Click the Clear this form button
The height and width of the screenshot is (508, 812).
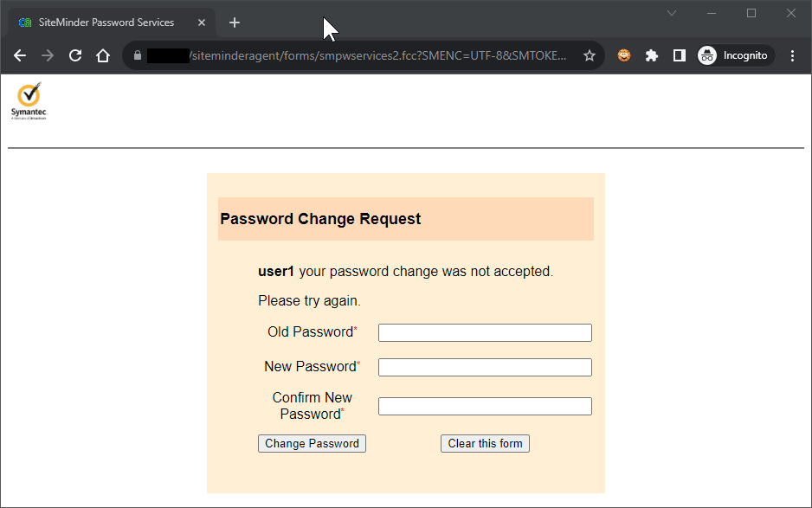click(485, 444)
